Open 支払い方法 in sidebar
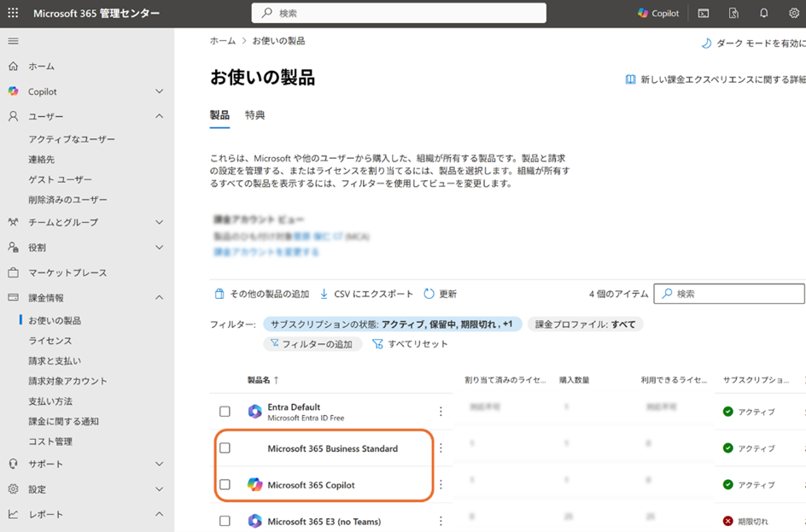Viewport: 806px width, 532px height. point(50,401)
